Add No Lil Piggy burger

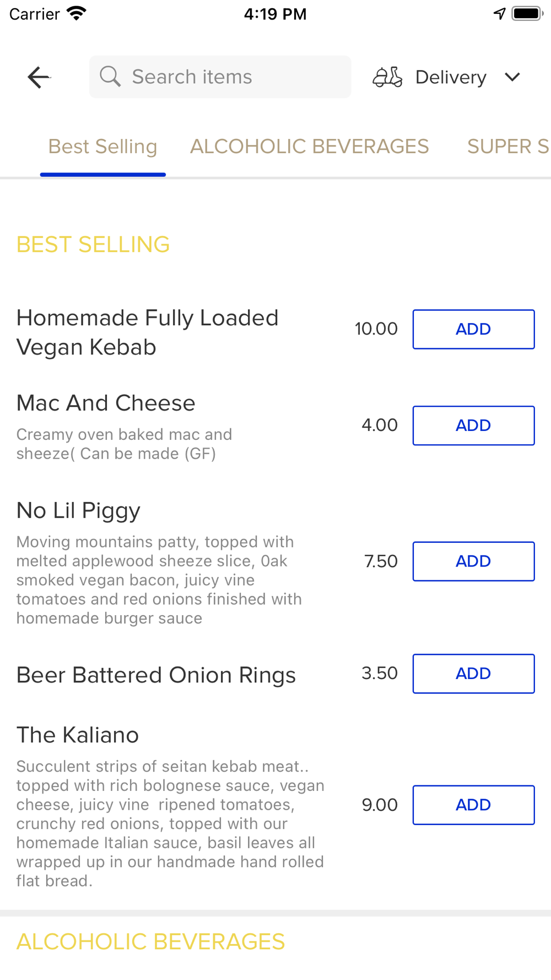[x=473, y=561]
